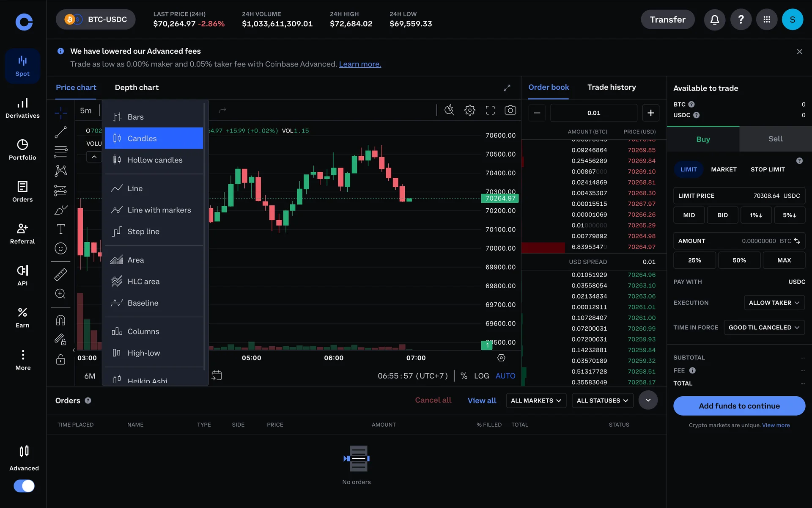Open chart settings gear icon

(x=469, y=110)
